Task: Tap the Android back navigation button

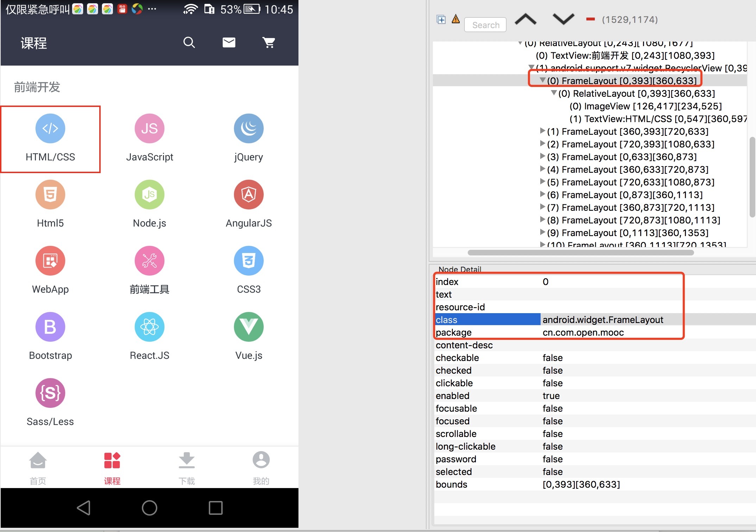Action: pos(84,508)
